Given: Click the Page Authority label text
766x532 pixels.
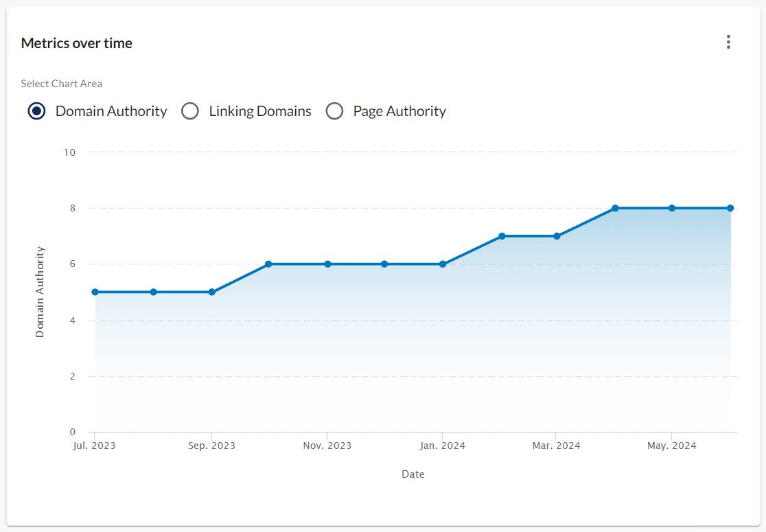Looking at the screenshot, I should [x=399, y=111].
